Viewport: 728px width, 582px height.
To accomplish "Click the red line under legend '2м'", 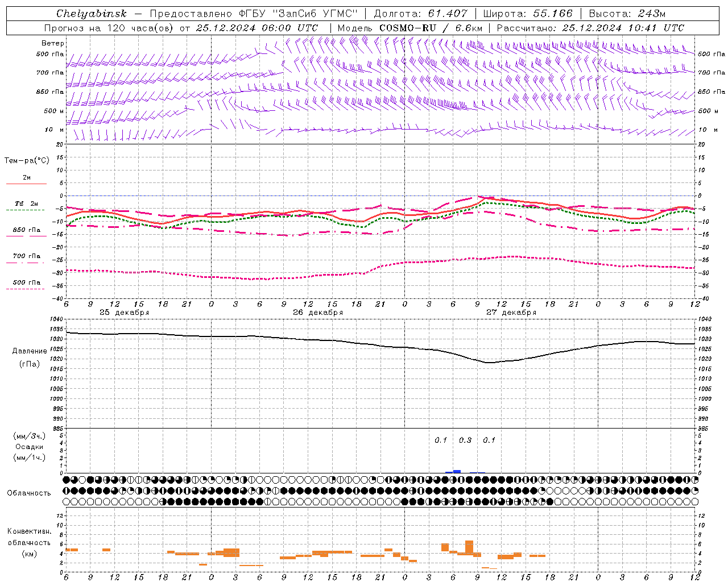I will click(27, 184).
